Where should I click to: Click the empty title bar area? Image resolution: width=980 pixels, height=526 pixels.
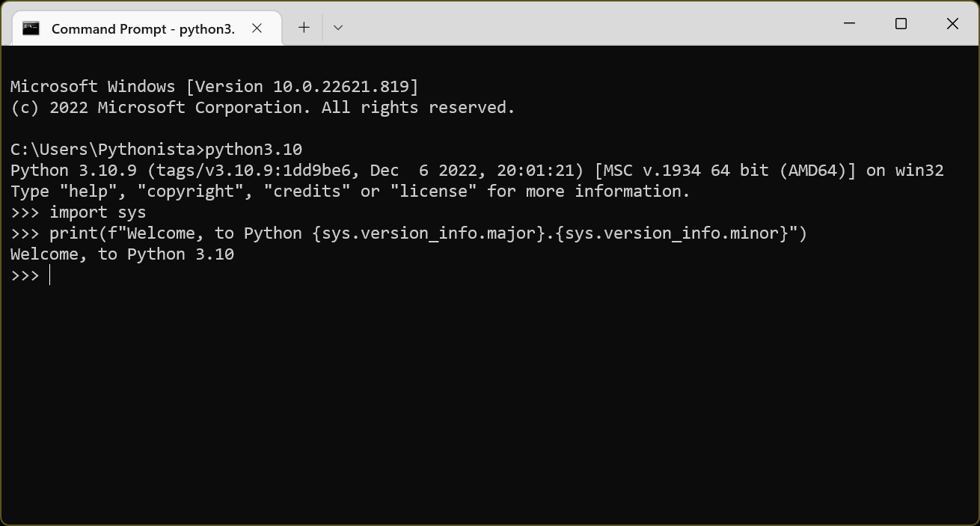pyautogui.click(x=584, y=24)
